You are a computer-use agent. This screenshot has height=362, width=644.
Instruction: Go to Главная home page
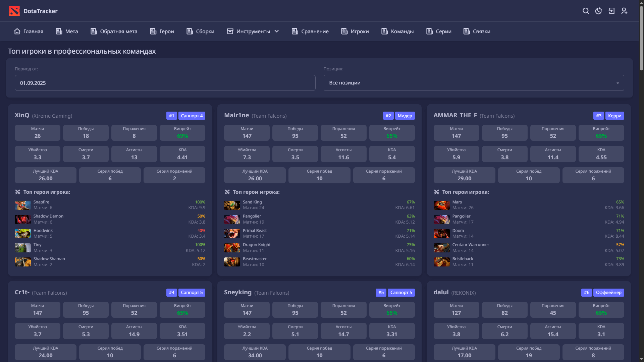pyautogui.click(x=29, y=31)
